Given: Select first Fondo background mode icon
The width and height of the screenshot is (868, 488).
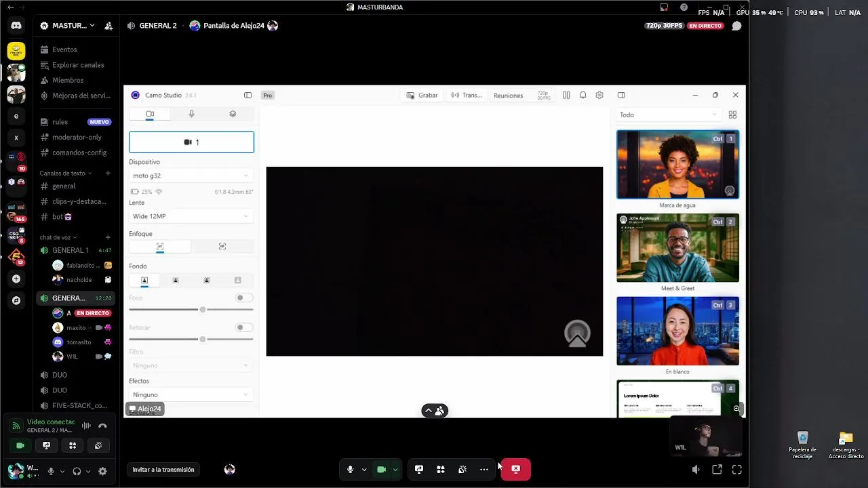Looking at the screenshot, I should tap(144, 280).
